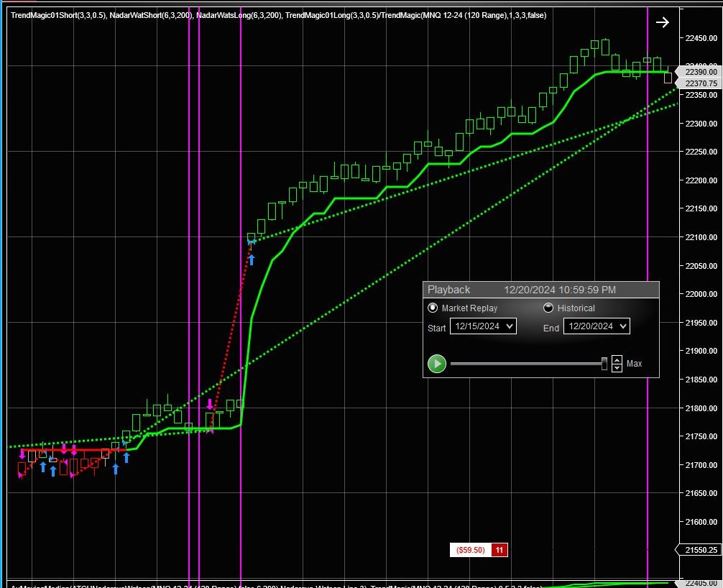Click the blue up arrow below the 22100 candle
Viewport: 723px width, 588px height.
coord(252,259)
